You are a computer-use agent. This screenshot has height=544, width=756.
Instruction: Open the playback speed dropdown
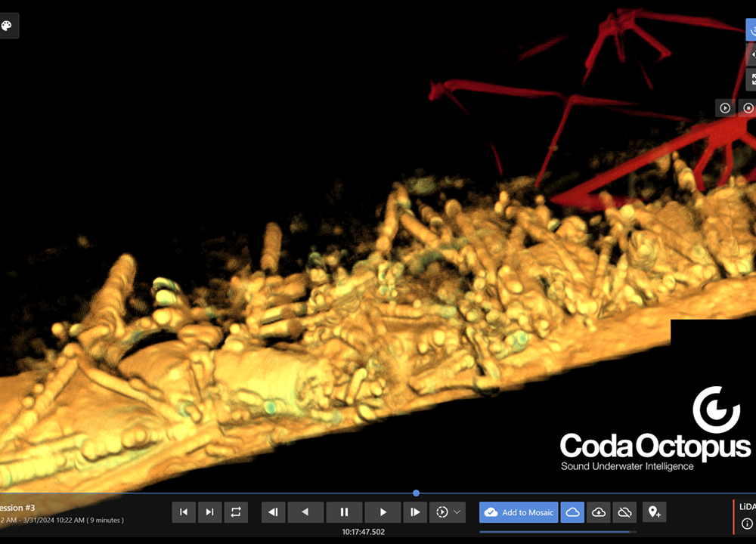[x=448, y=512]
